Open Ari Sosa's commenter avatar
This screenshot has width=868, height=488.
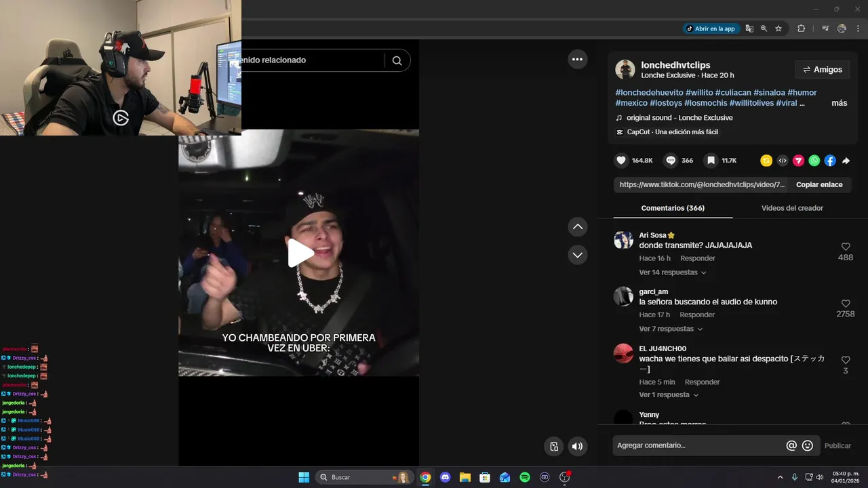[623, 240]
